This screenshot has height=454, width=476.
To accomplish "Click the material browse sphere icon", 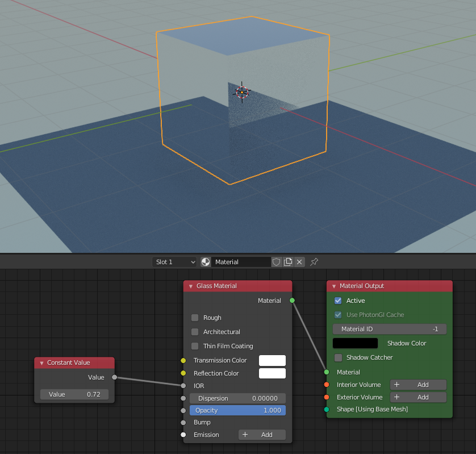I will click(x=206, y=262).
